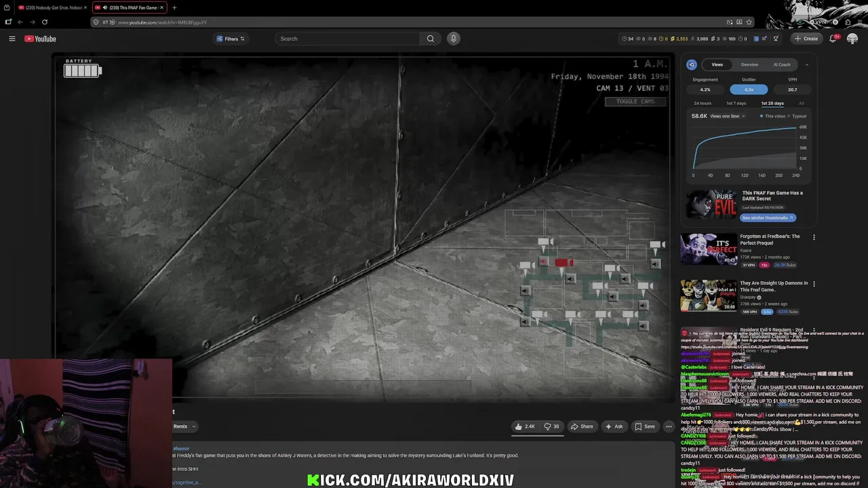Open browser tab list icon at top-left
The height and width of the screenshot is (488, 868).
point(6,7)
